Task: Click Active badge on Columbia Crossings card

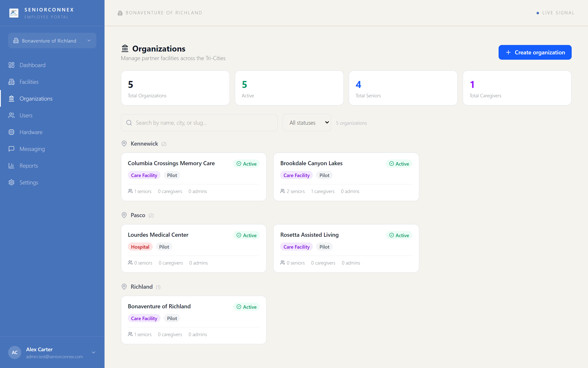Action: [x=246, y=164]
